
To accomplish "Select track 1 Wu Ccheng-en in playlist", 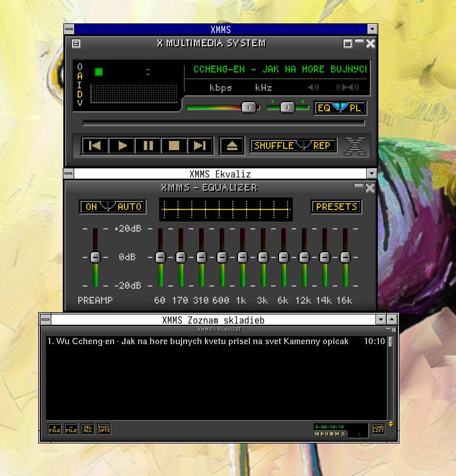I will click(x=216, y=341).
